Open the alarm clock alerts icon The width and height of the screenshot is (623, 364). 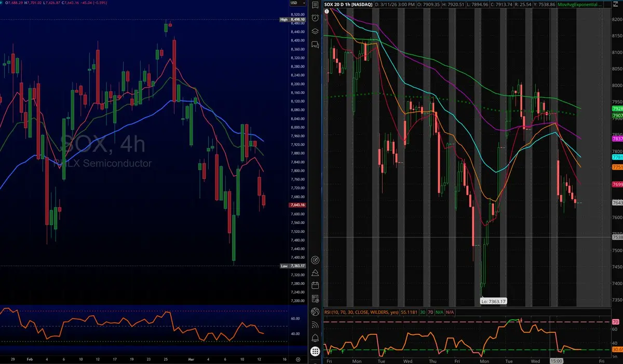tap(315, 18)
